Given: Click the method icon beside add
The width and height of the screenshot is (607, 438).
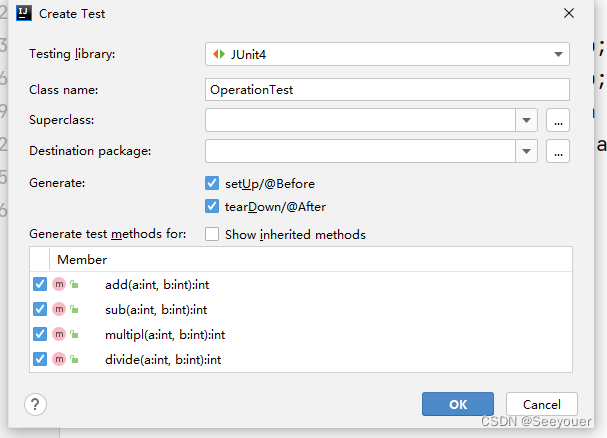Looking at the screenshot, I should pyautogui.click(x=59, y=284).
